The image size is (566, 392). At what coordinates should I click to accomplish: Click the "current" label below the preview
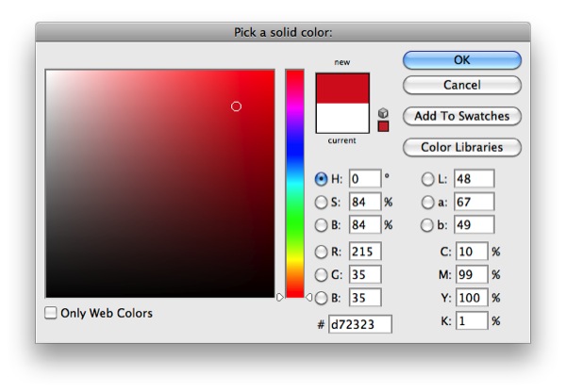pyautogui.click(x=341, y=140)
